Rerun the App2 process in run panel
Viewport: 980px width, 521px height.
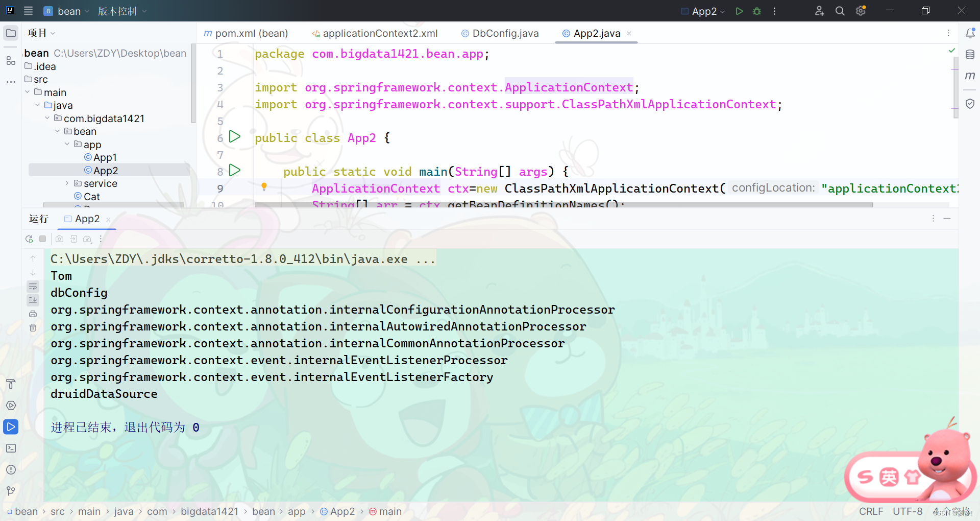click(29, 239)
